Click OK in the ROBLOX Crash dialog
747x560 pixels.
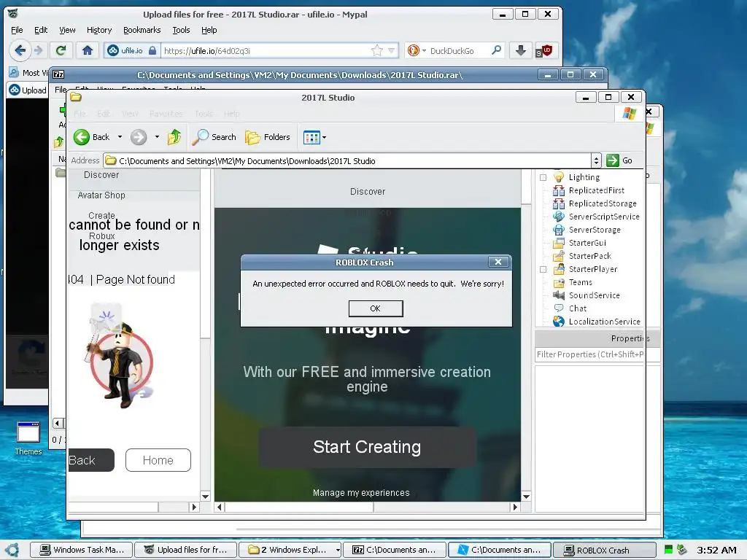(376, 308)
